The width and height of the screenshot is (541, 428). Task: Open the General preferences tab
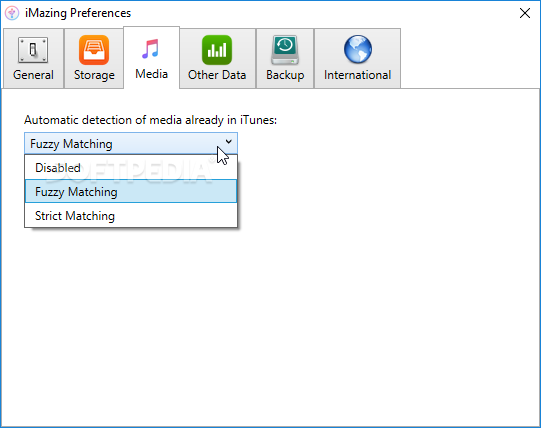click(x=33, y=58)
